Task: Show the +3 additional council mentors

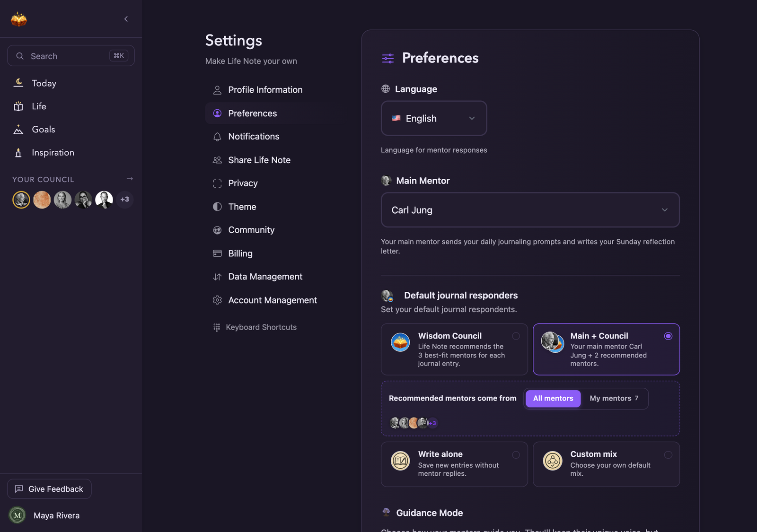Action: click(x=125, y=200)
